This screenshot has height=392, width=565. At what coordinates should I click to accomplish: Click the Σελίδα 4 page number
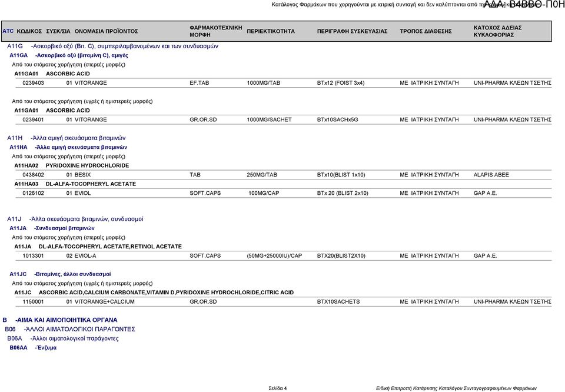(x=277, y=388)
